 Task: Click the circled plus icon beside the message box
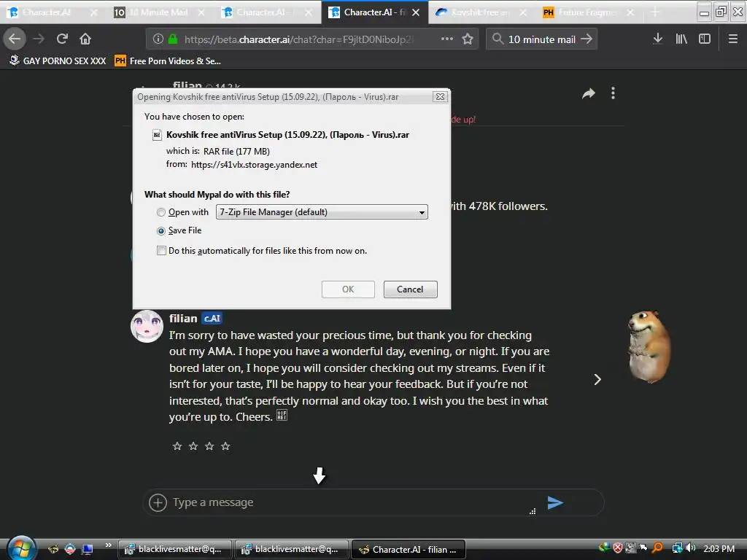158,502
